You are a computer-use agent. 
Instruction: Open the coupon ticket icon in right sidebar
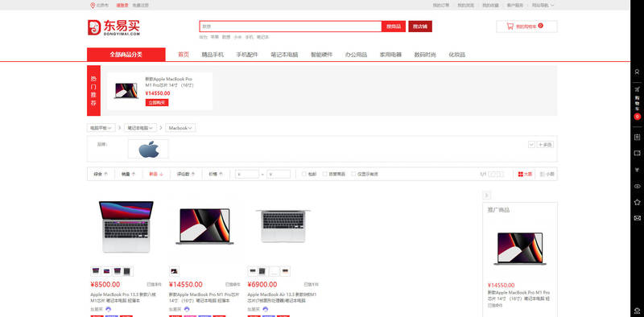[x=637, y=153]
